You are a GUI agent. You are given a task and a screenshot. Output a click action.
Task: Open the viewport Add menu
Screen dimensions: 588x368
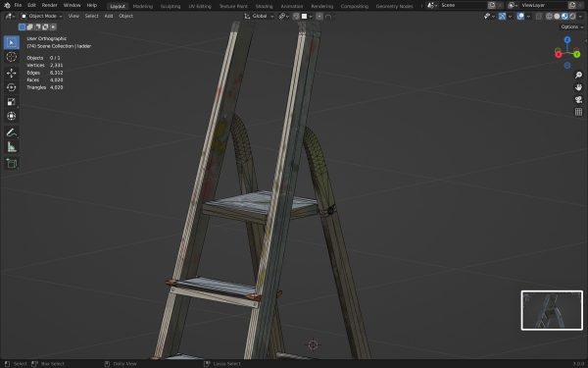pyautogui.click(x=109, y=16)
